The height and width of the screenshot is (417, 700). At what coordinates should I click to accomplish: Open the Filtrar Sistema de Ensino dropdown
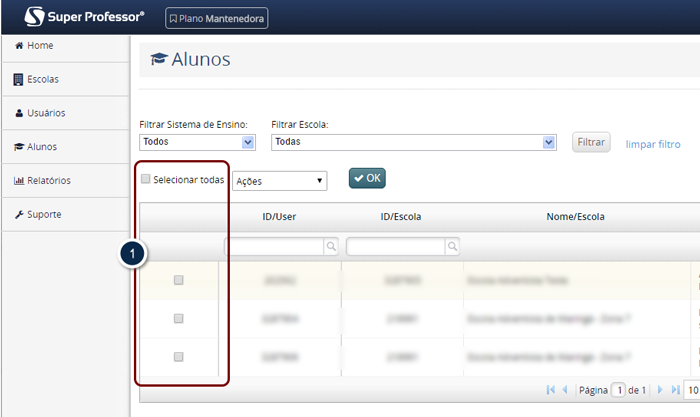click(x=198, y=142)
